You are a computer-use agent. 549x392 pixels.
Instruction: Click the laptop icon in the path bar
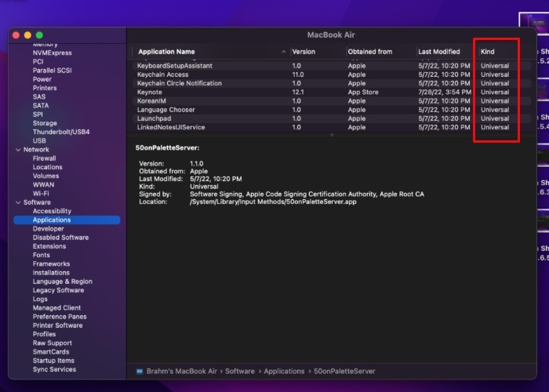click(140, 371)
